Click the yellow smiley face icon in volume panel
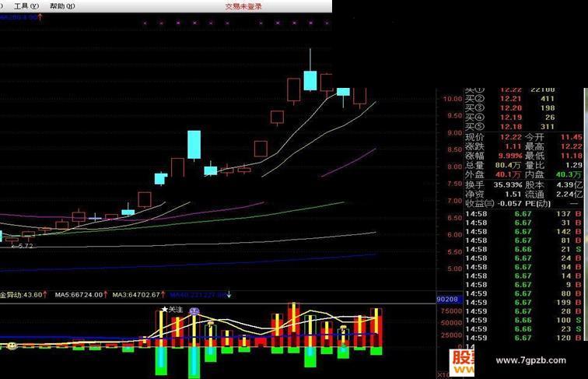588x379 pixels. [12, 346]
